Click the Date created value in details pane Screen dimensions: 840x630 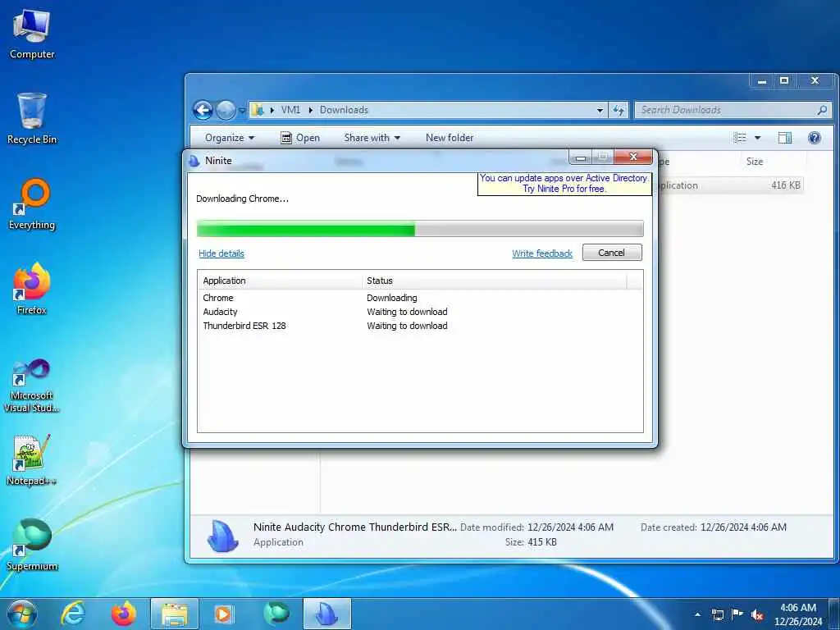point(743,527)
